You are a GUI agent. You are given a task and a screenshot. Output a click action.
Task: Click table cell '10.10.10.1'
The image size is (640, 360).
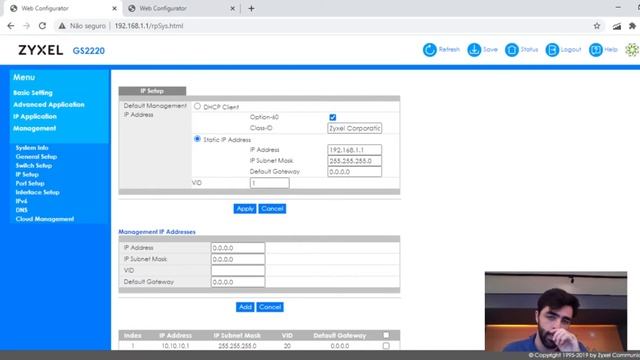click(175, 346)
